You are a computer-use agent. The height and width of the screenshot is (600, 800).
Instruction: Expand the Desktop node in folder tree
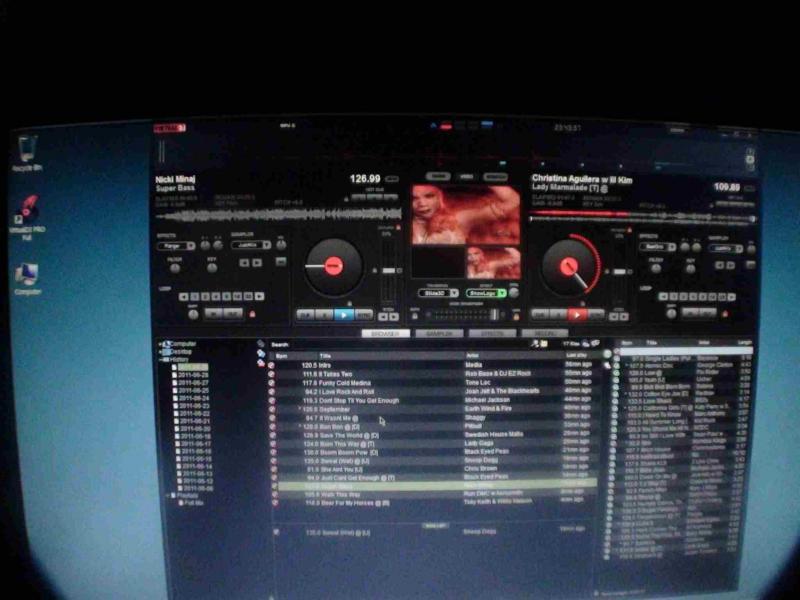161,352
